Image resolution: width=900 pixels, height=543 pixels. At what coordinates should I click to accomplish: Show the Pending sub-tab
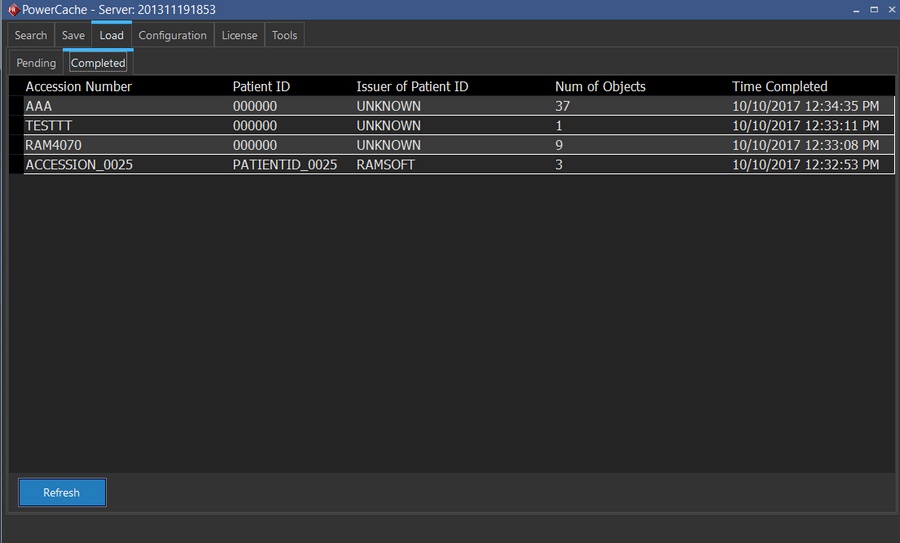[36, 63]
